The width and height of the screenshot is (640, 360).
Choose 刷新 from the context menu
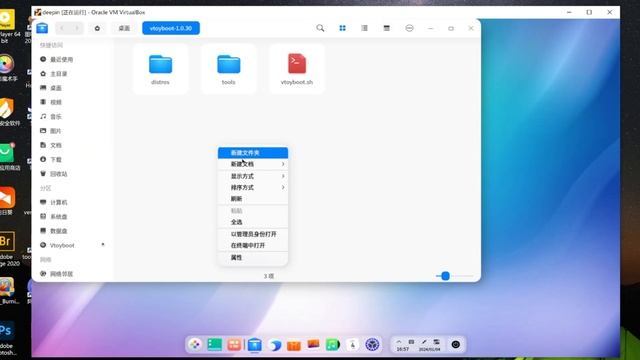click(x=253, y=199)
